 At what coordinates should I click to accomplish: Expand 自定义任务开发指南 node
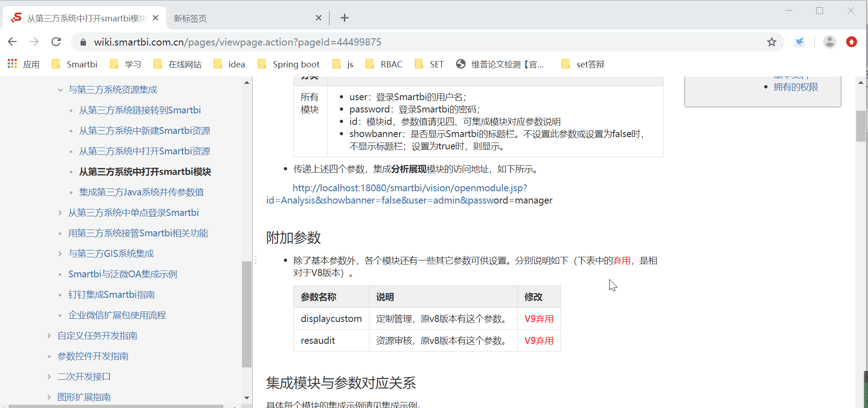(49, 336)
